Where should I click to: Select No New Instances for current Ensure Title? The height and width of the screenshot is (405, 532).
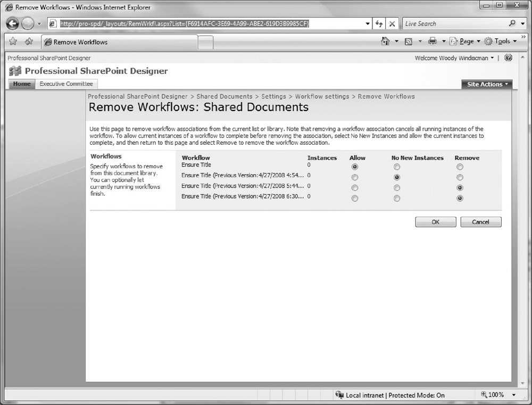[397, 167]
